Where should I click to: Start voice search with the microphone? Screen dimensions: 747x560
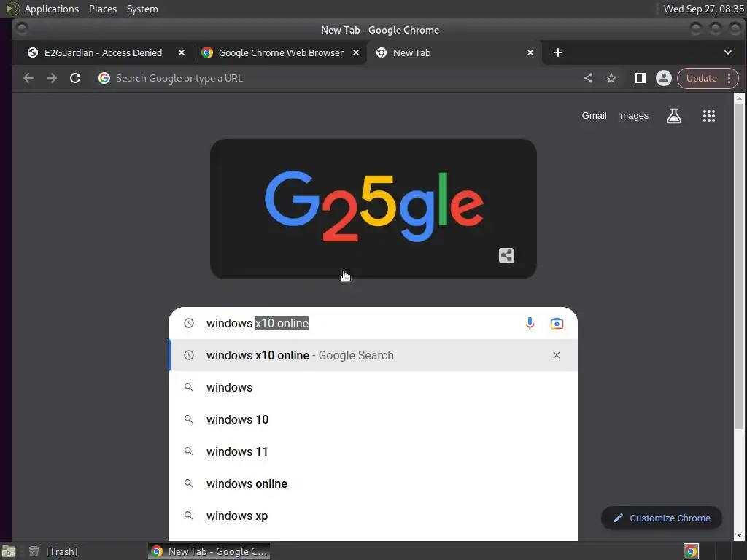[x=530, y=323]
